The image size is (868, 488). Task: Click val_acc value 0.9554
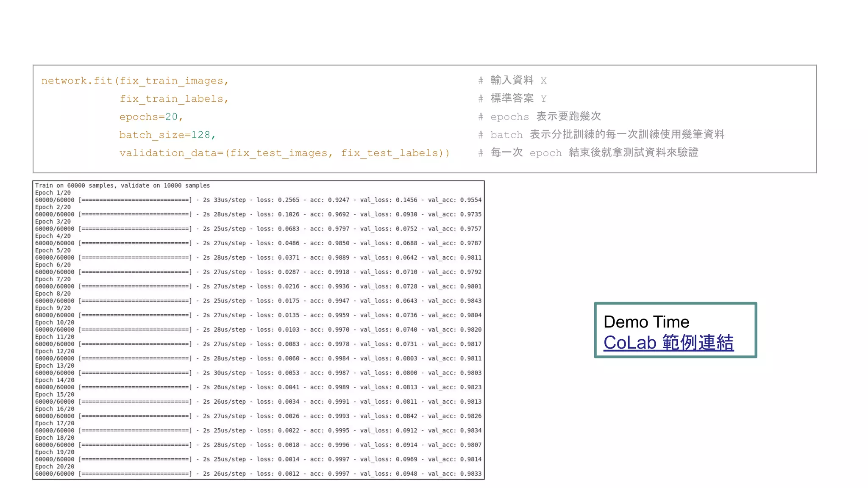471,200
